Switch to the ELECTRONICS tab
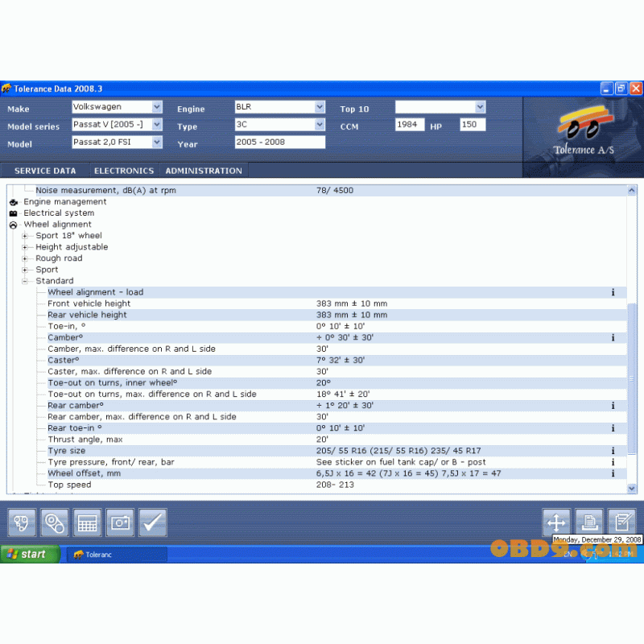Viewport: 644px width, 644px height. [x=124, y=171]
